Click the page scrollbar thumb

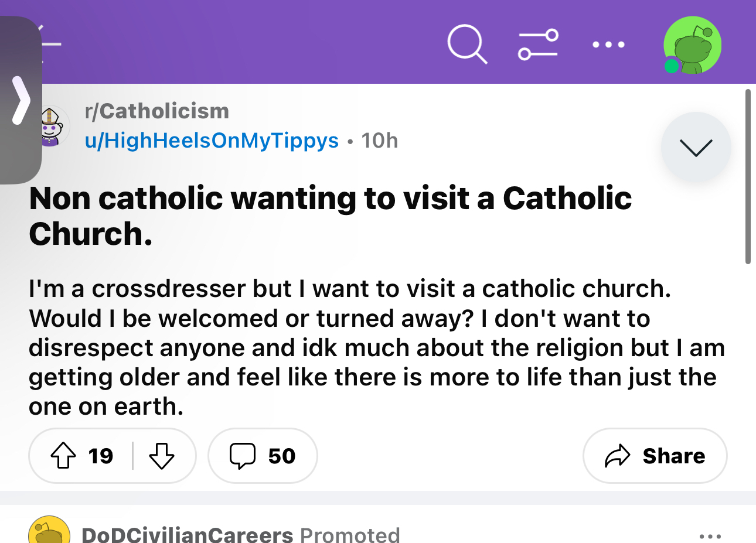748,176
